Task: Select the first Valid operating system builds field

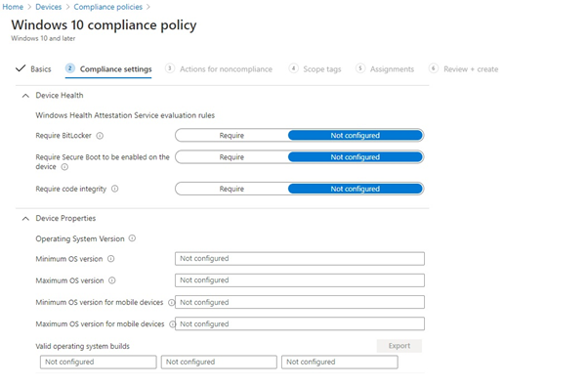Action: pos(99,362)
